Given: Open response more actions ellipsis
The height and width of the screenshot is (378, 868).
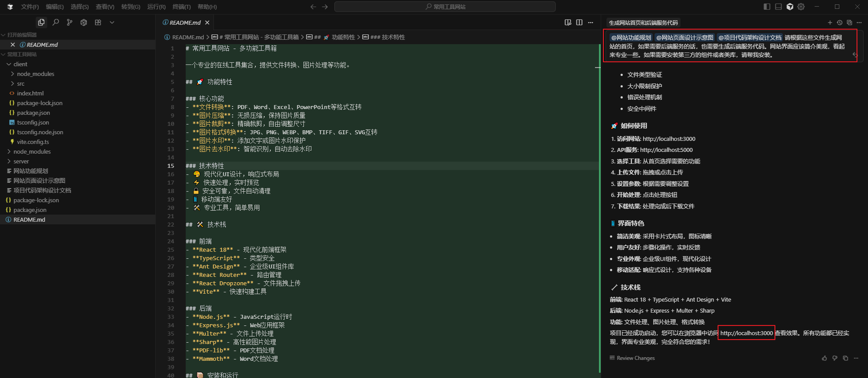Looking at the screenshot, I should coord(856,358).
